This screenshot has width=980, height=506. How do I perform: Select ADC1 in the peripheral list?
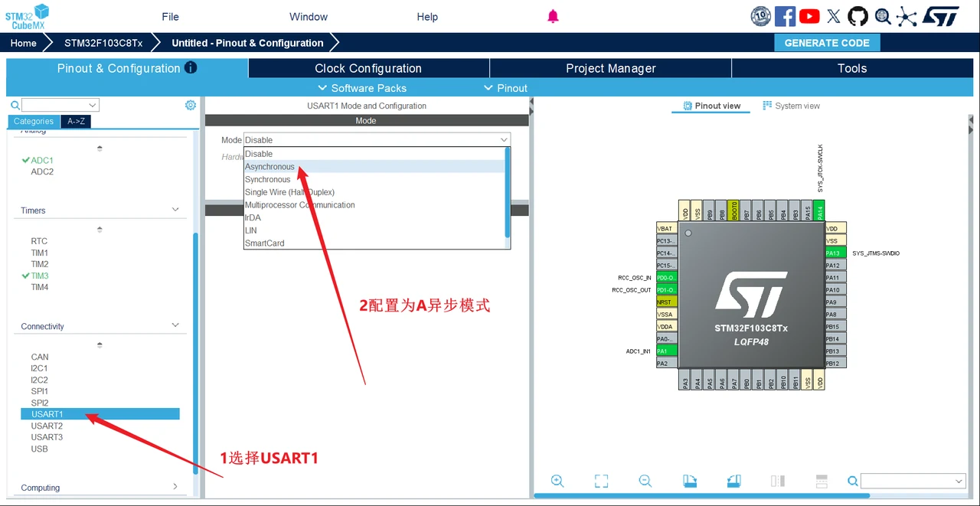(42, 160)
